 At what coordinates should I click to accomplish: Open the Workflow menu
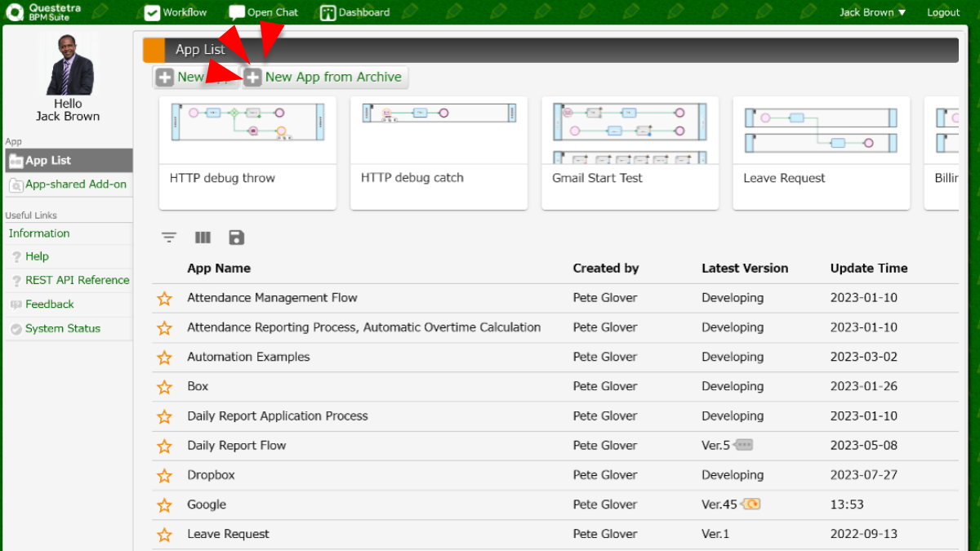tap(176, 12)
